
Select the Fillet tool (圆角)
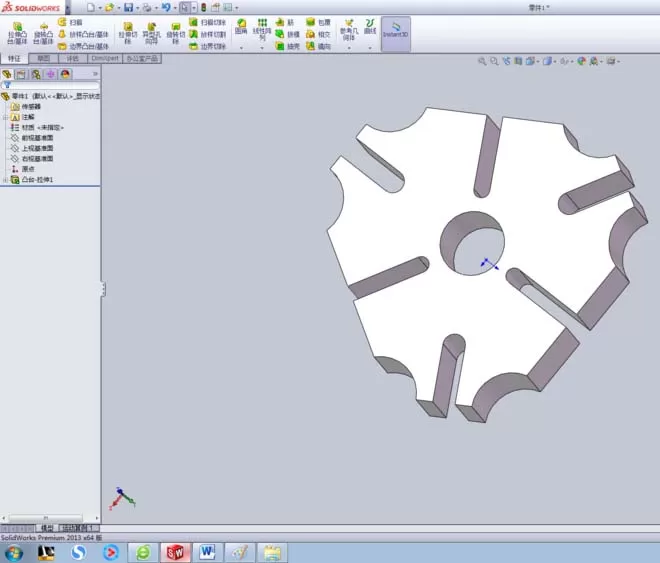click(x=241, y=27)
